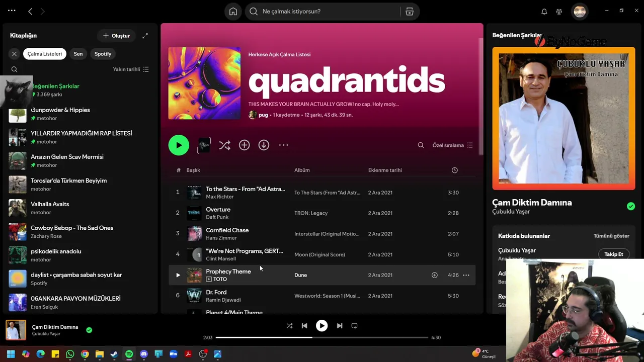The width and height of the screenshot is (644, 362).
Task: Click the quadrantids playlist cover art
Action: [x=204, y=83]
